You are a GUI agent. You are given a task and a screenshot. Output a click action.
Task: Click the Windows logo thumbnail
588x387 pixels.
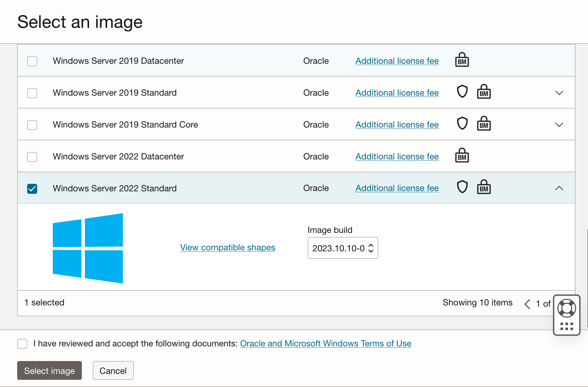pos(88,249)
